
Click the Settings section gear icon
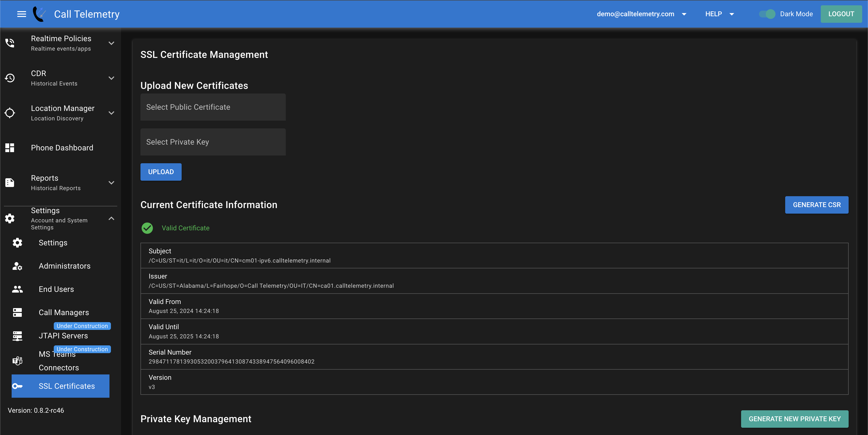pos(10,218)
